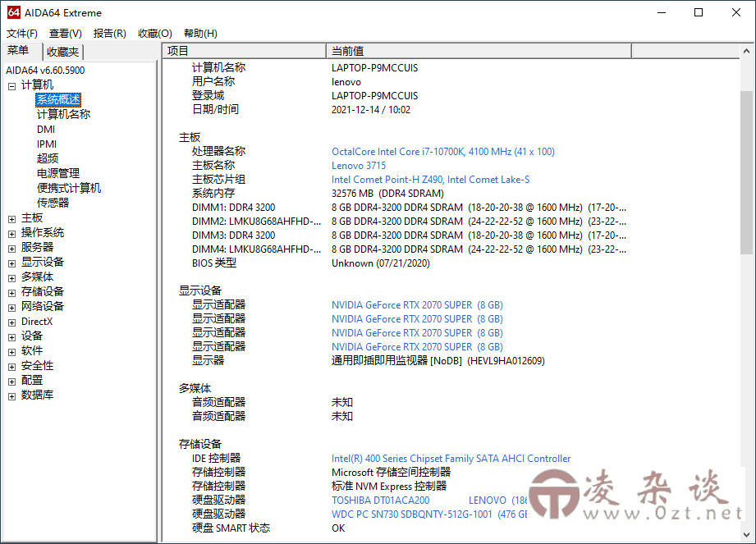Expand the DirectX tree node
The image size is (756, 544).
(x=12, y=322)
